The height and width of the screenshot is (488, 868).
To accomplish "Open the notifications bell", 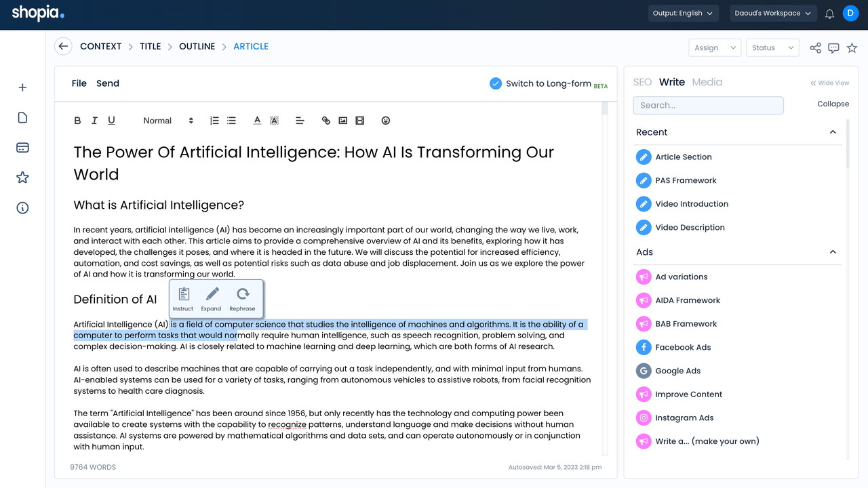I will click(x=829, y=14).
